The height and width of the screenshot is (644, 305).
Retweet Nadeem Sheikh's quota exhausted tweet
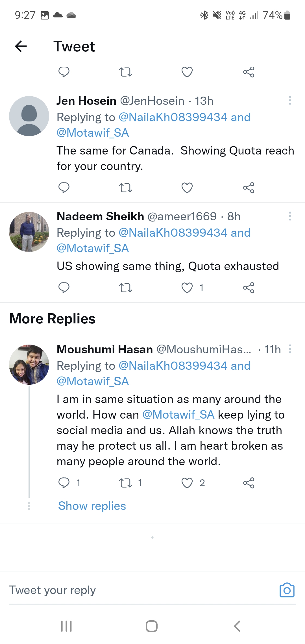(x=125, y=288)
